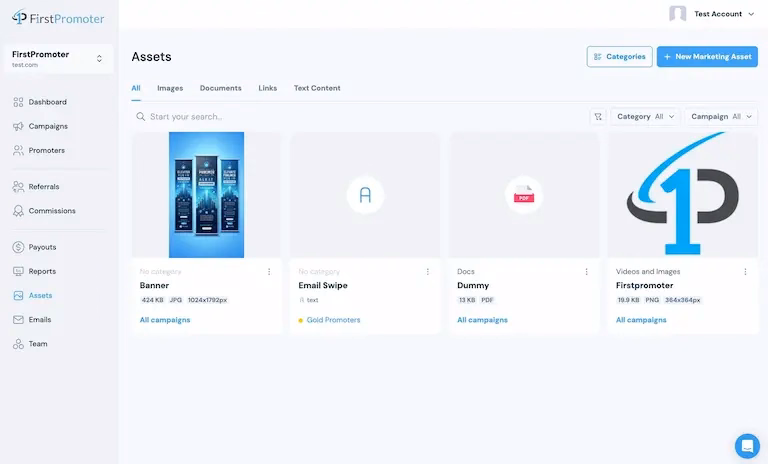Click the FirstPromoter logo
The width and height of the screenshot is (768, 464).
pyautogui.click(x=58, y=18)
